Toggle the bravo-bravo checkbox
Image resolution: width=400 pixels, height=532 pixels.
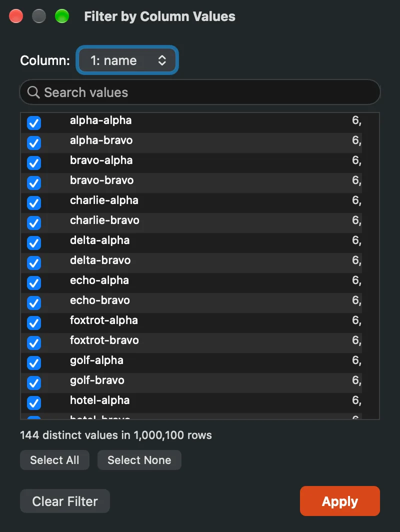click(x=34, y=183)
